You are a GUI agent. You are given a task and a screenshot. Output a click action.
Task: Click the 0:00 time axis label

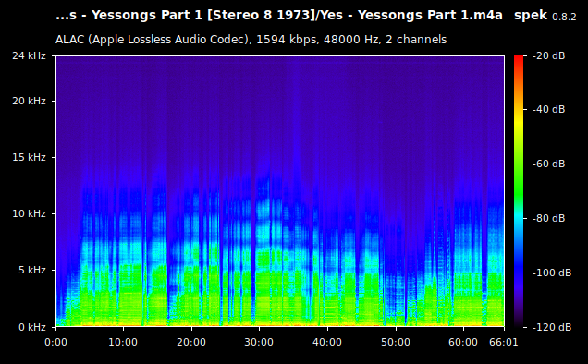click(55, 342)
